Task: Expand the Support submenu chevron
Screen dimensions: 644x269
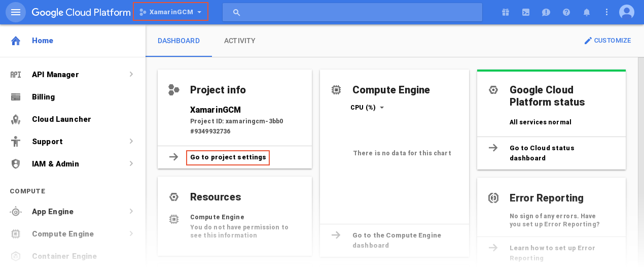Action: click(131, 142)
